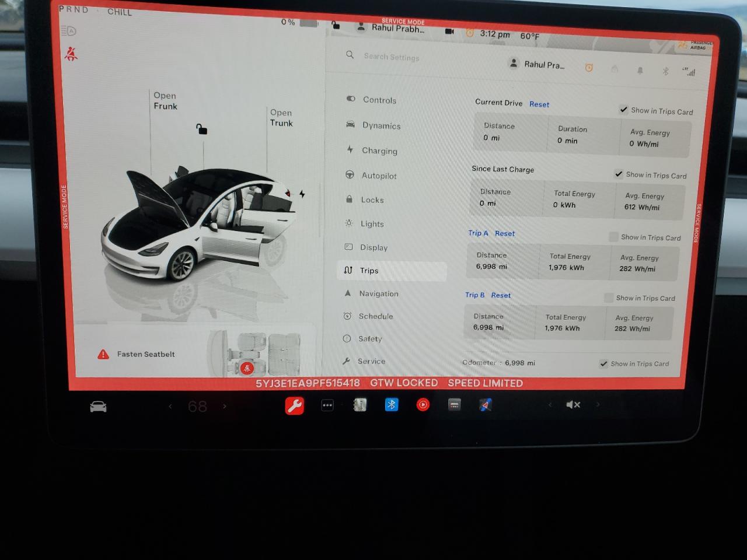Select the Display settings section
This screenshot has width=747, height=560.
click(373, 247)
